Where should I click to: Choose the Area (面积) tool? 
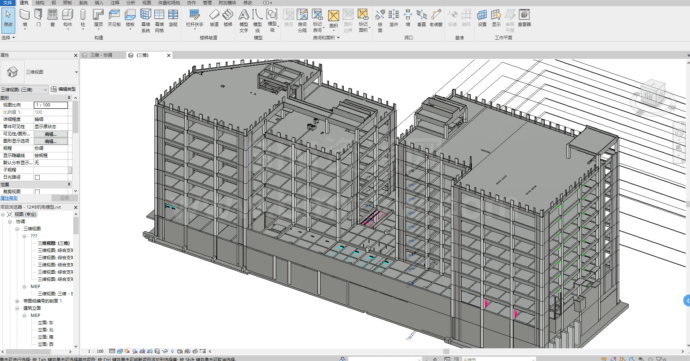[x=334, y=20]
